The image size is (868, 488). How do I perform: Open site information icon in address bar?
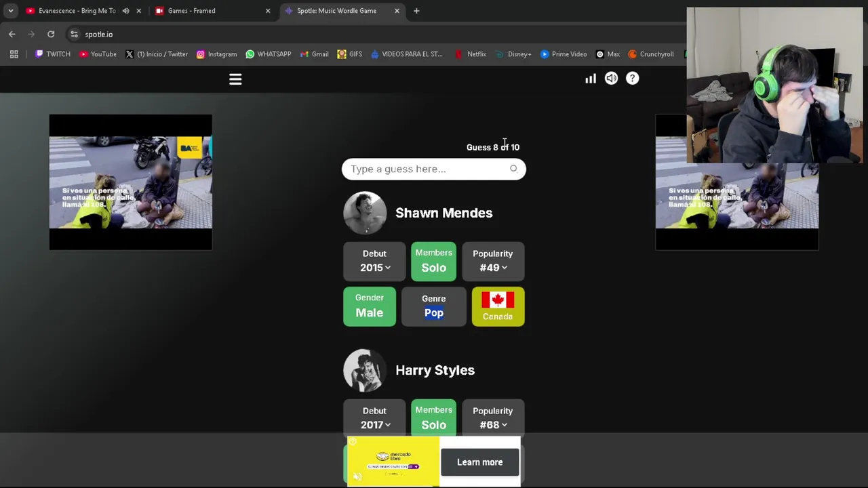[74, 34]
